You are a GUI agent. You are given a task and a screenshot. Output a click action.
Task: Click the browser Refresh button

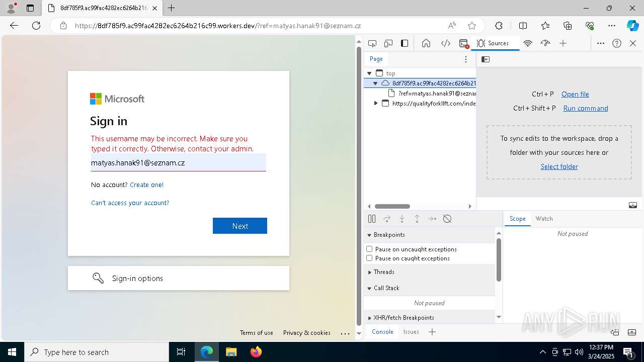(36, 26)
